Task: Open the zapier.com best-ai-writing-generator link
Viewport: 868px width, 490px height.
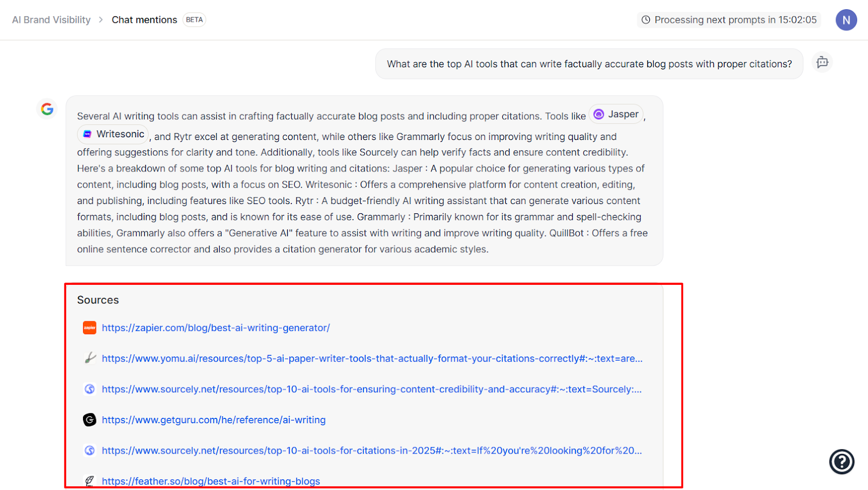Action: click(216, 328)
